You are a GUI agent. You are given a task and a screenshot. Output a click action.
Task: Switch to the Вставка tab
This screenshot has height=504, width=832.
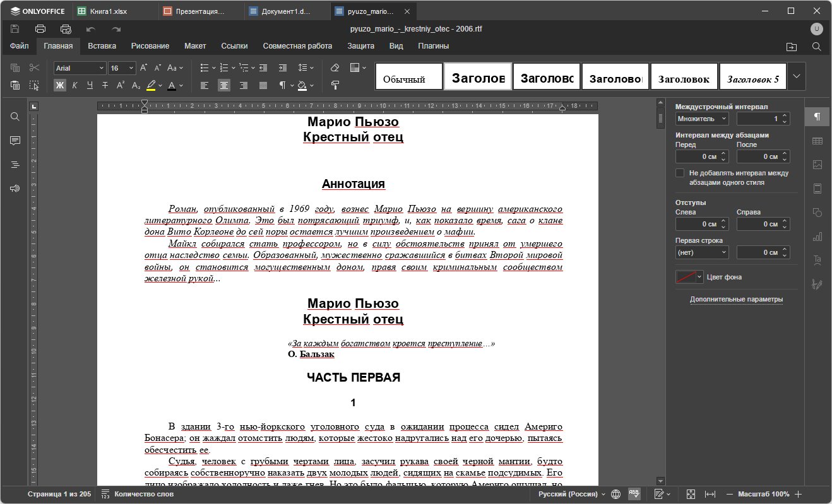(x=102, y=46)
